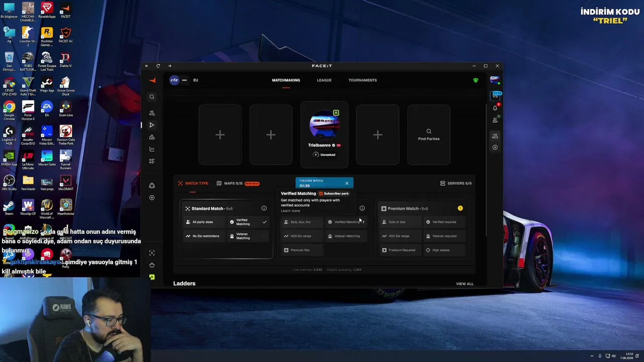Screen dimensions: 644x362
Task: Click the green anti-cheat shield icon
Action: tap(475, 80)
